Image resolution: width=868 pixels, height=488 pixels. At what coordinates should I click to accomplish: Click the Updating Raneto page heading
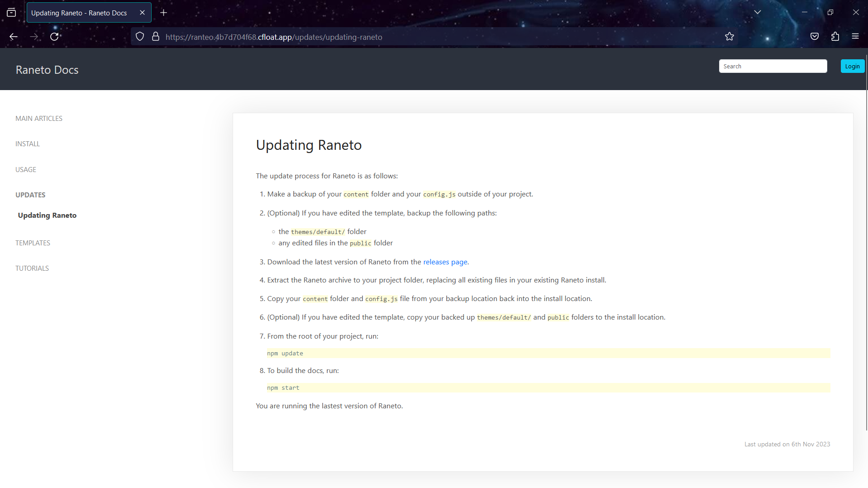[309, 145]
